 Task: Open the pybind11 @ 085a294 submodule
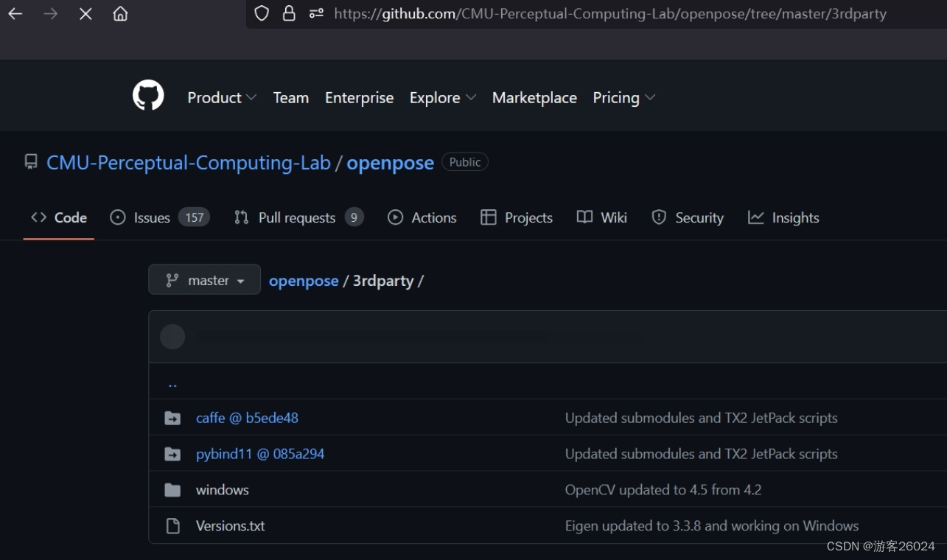click(x=260, y=454)
